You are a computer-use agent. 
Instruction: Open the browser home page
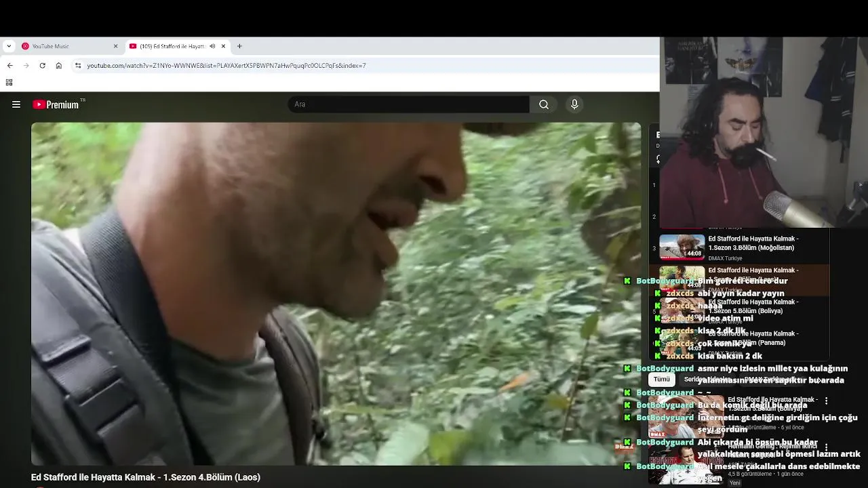pos(59,65)
